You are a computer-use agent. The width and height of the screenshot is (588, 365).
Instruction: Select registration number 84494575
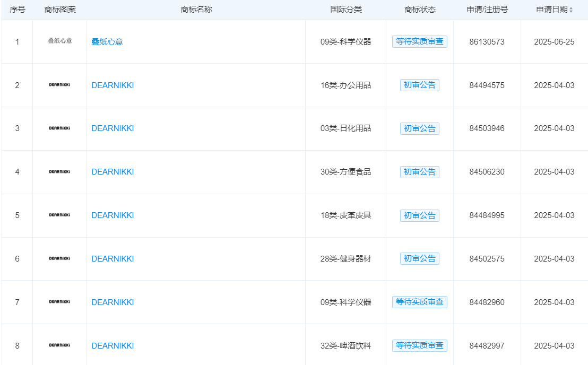[x=487, y=85]
